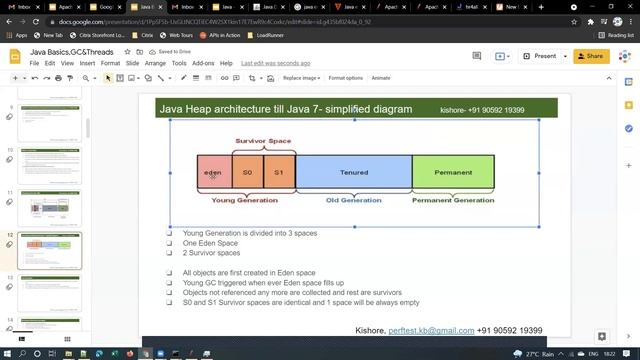This screenshot has width=640, height=360.
Task: Choose the select cursor tool
Action: 108,78
